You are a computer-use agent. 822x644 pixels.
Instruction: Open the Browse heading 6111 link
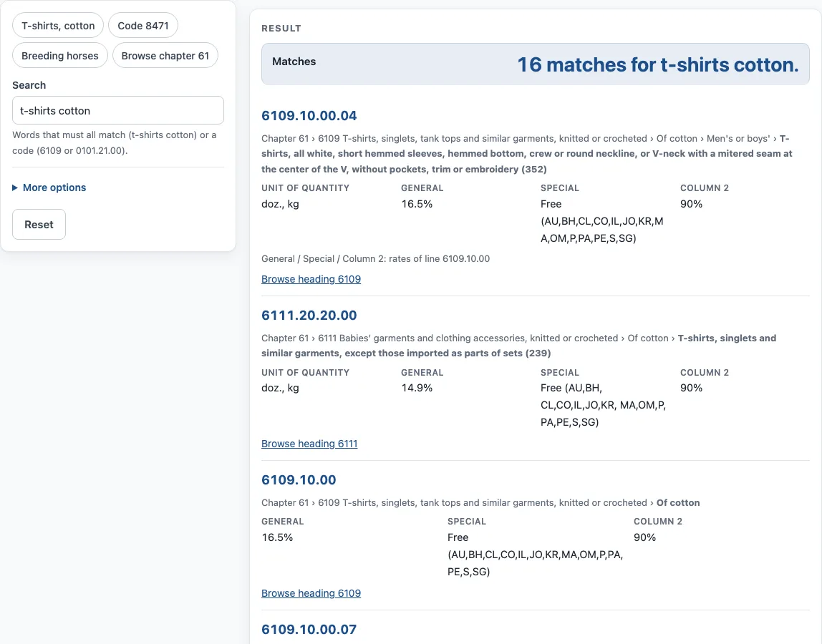[309, 444]
